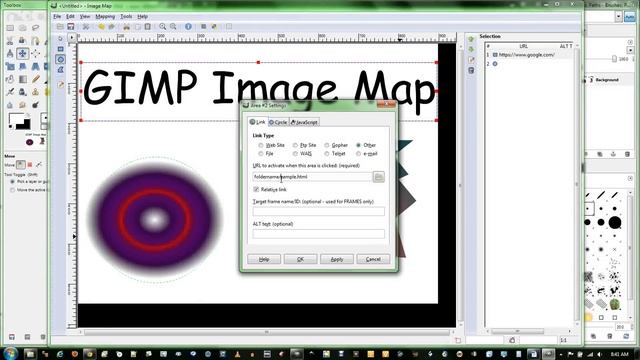Open the Windows Start menu

coord(10,353)
